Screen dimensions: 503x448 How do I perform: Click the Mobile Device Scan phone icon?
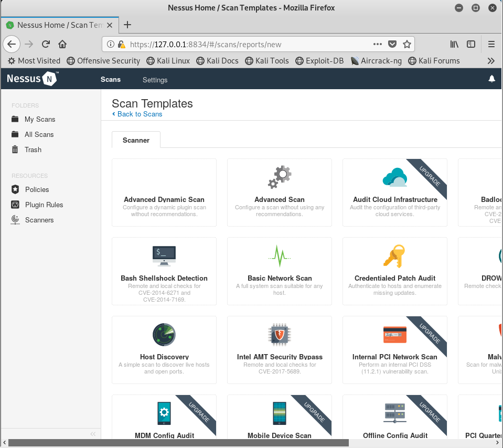(x=280, y=413)
